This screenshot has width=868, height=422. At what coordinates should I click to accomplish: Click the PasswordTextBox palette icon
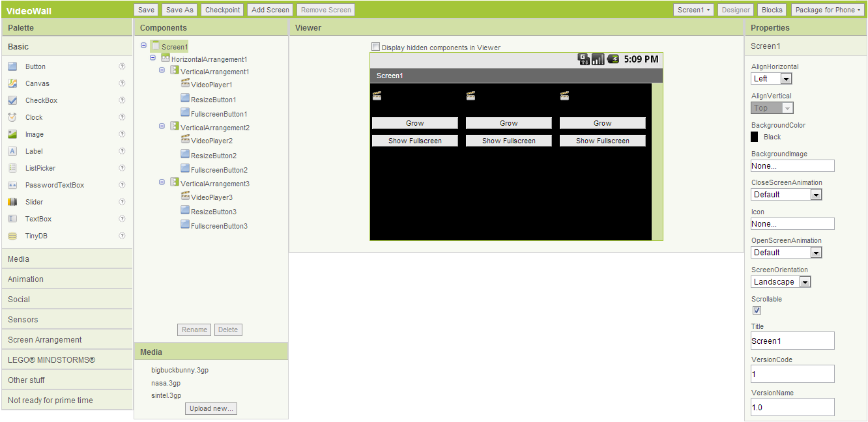[12, 185]
